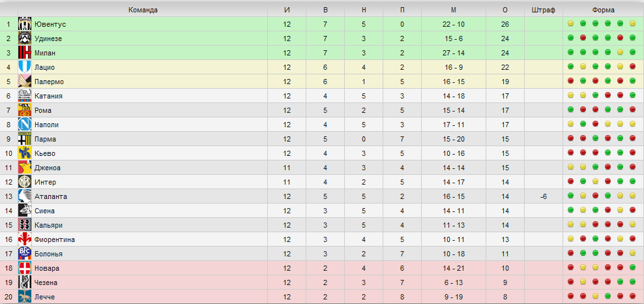Open the Палермо team link
The height and width of the screenshot is (304, 644).
click(49, 82)
